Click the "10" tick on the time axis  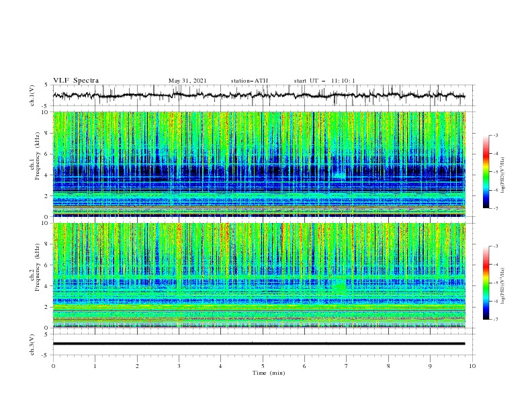472,366
